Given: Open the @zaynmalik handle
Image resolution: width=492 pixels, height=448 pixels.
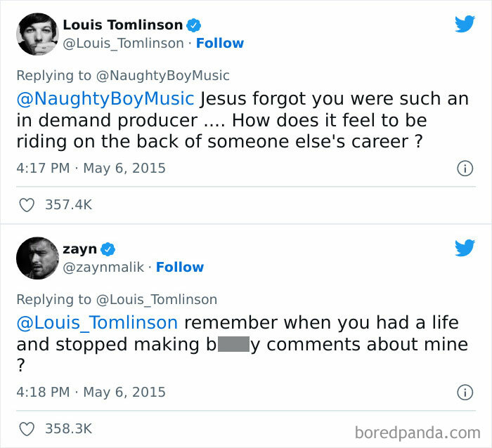Looking at the screenshot, I should [103, 267].
